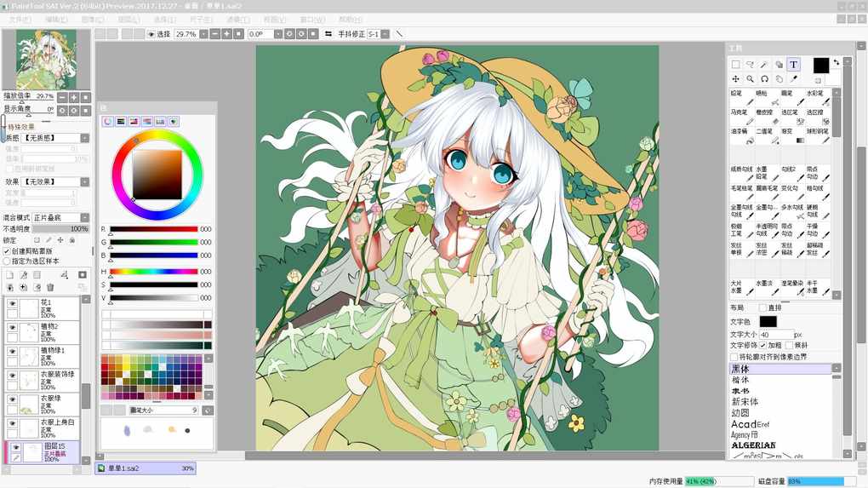The width and height of the screenshot is (868, 488).
Task: Delete the selected layer with trash icon
Action: pos(50,287)
